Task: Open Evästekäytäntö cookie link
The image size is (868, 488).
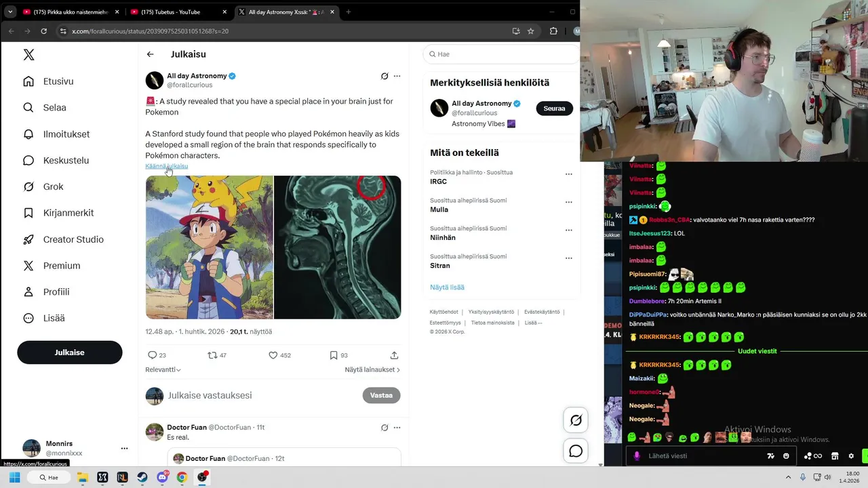Action: 542,312
